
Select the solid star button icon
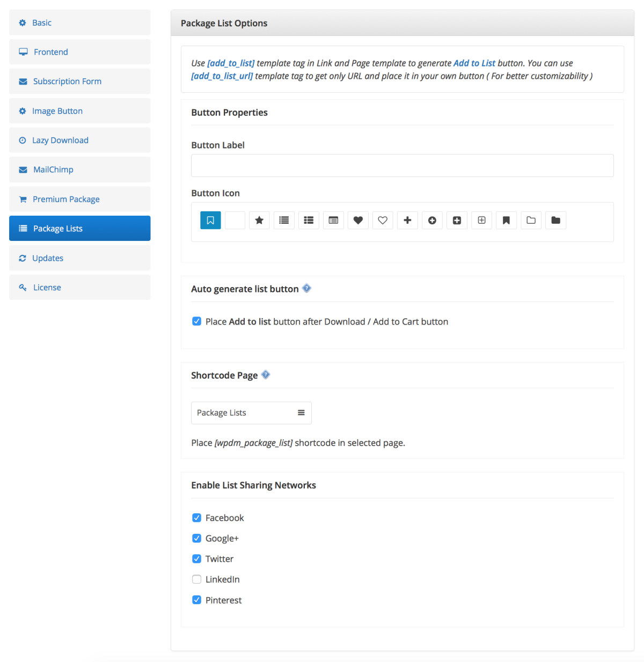tap(259, 220)
